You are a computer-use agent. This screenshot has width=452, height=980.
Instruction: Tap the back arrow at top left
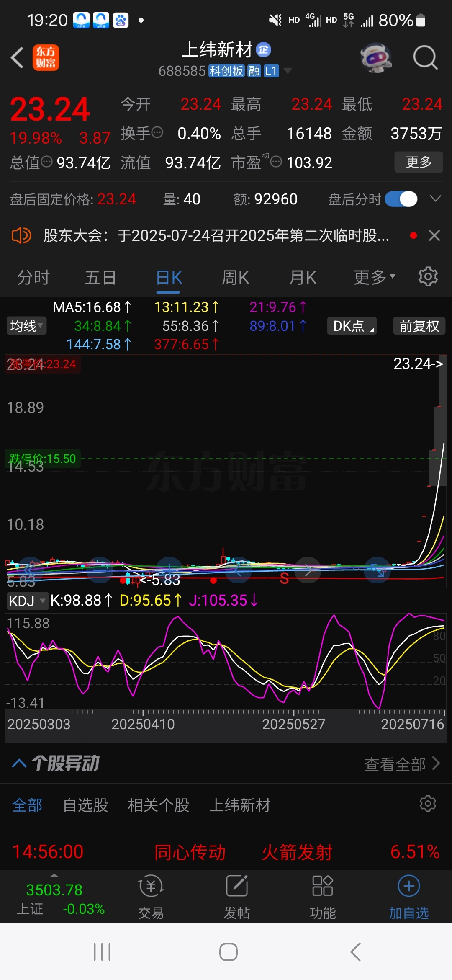[17, 58]
